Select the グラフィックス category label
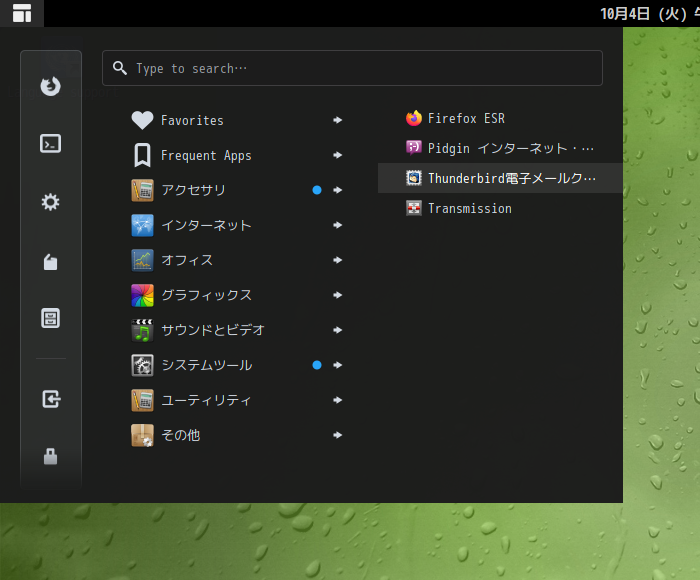The image size is (700, 580). (x=206, y=295)
